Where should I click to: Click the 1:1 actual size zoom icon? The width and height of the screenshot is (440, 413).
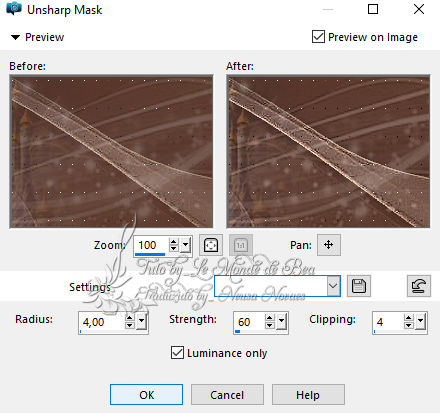[x=241, y=245]
